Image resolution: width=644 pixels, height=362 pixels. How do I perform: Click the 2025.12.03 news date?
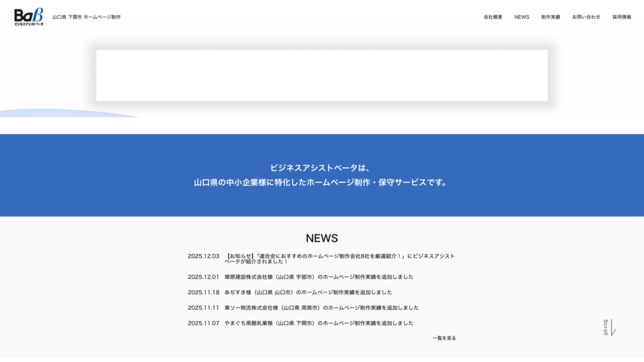203,256
